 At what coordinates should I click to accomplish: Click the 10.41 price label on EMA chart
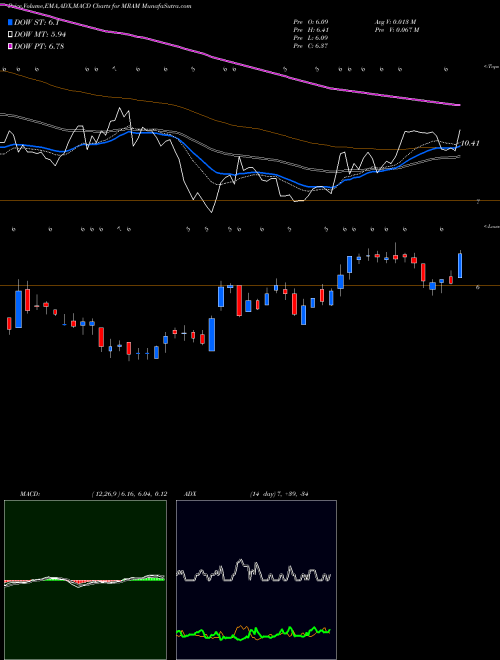point(470,144)
